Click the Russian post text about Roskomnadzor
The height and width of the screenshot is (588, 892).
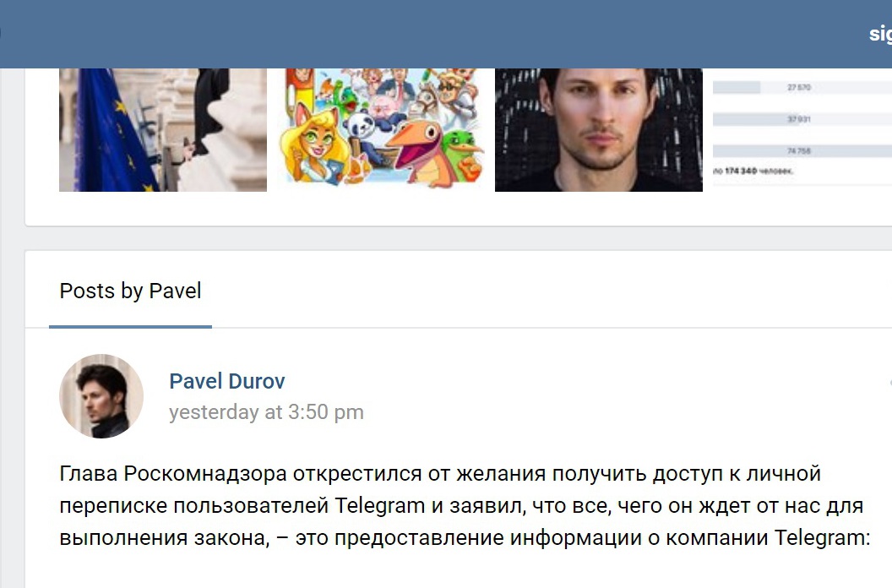click(465, 505)
